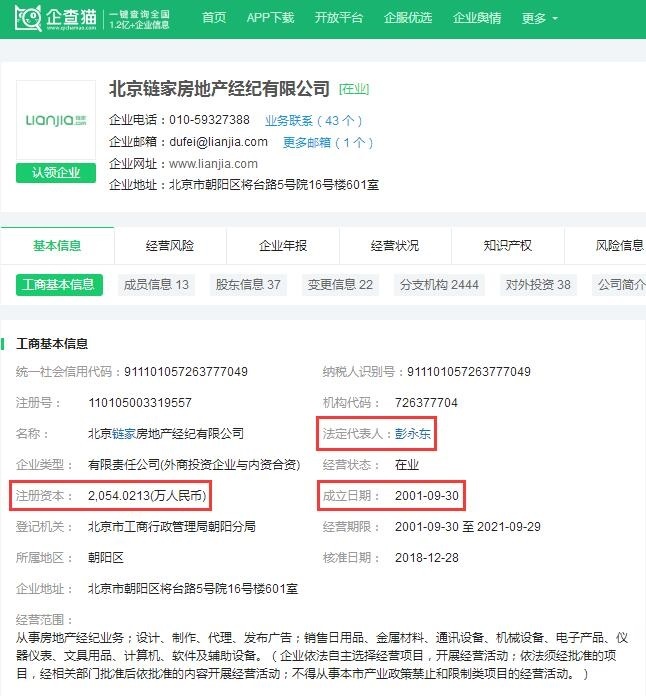This screenshot has width=646, height=696.
Task: Click unified credit code 911101057263777049
Action: [x=186, y=372]
